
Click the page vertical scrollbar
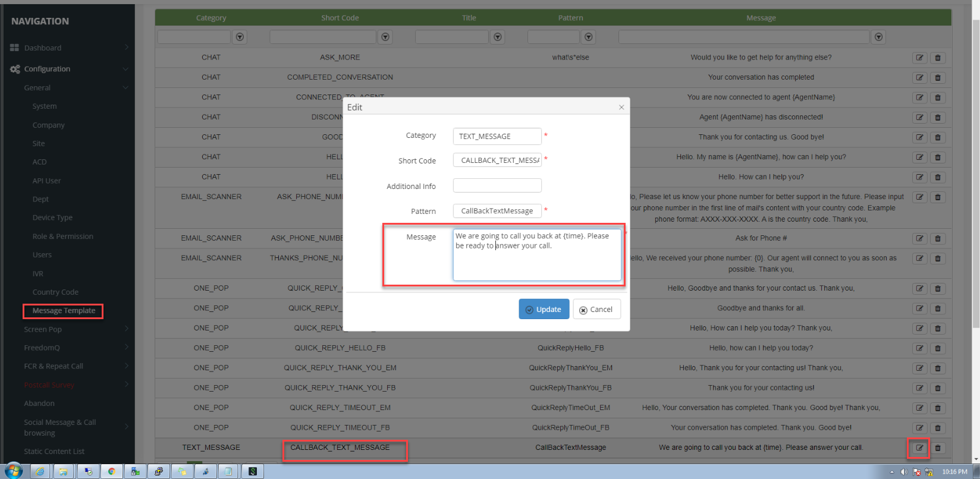point(975,178)
